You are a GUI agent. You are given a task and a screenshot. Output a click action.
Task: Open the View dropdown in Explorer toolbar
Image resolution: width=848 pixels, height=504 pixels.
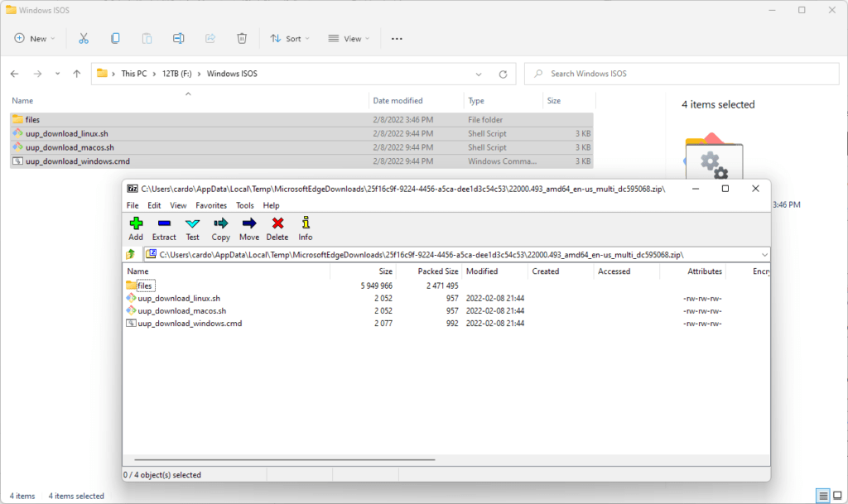pyautogui.click(x=349, y=38)
